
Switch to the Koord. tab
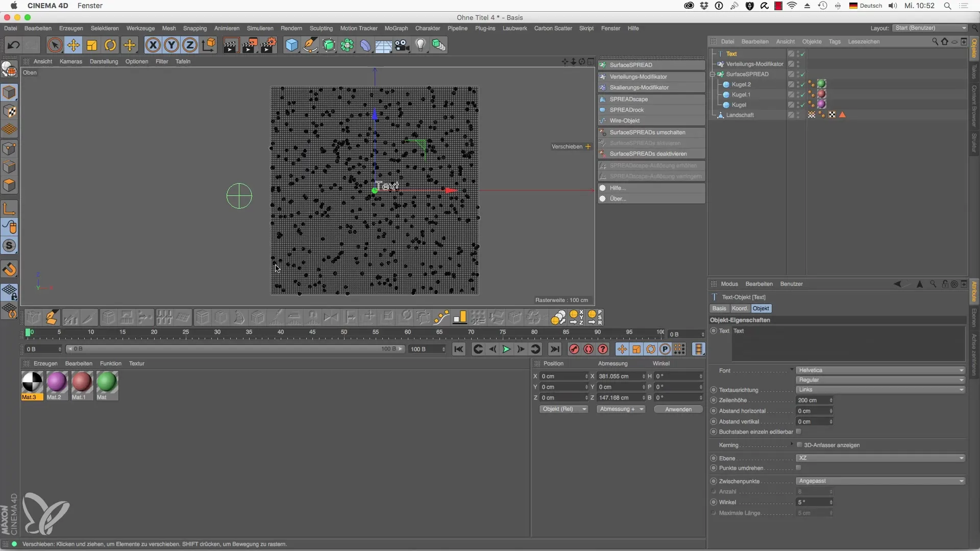point(740,308)
